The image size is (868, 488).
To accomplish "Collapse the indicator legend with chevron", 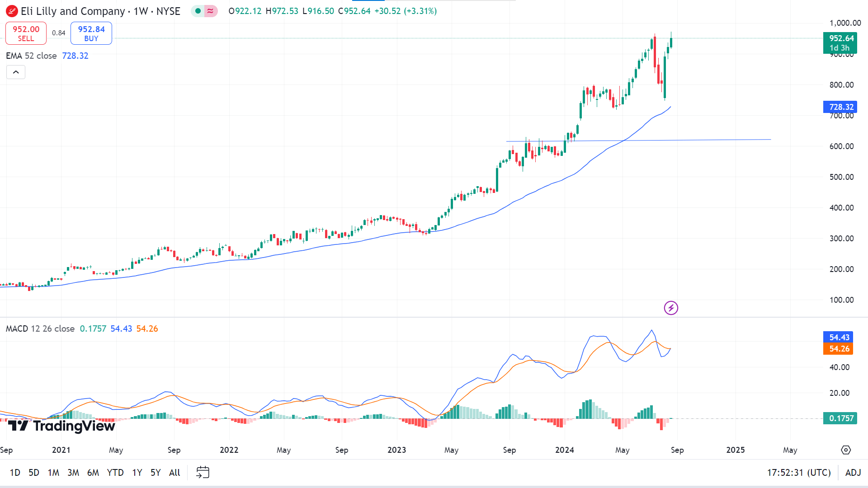I will pos(16,72).
